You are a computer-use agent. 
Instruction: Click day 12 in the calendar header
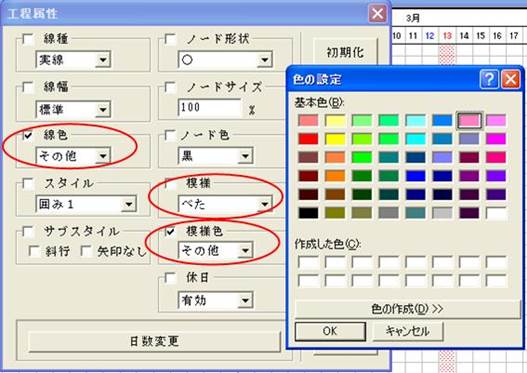(x=430, y=36)
